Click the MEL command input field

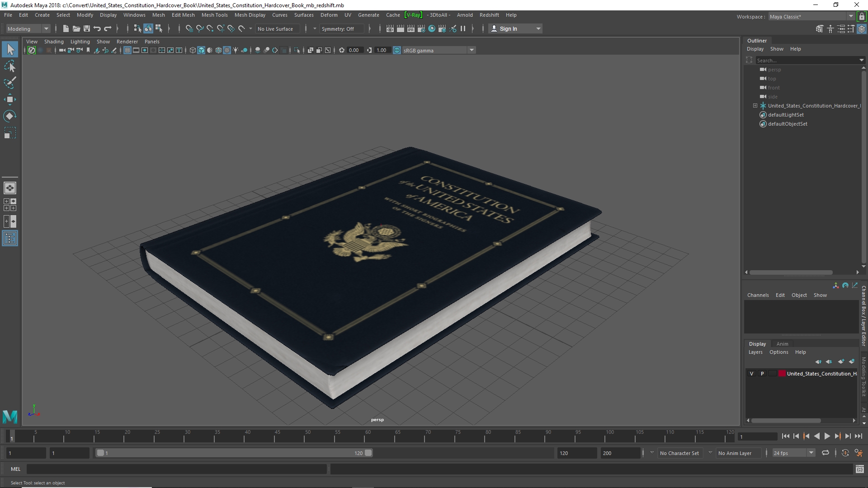click(176, 469)
